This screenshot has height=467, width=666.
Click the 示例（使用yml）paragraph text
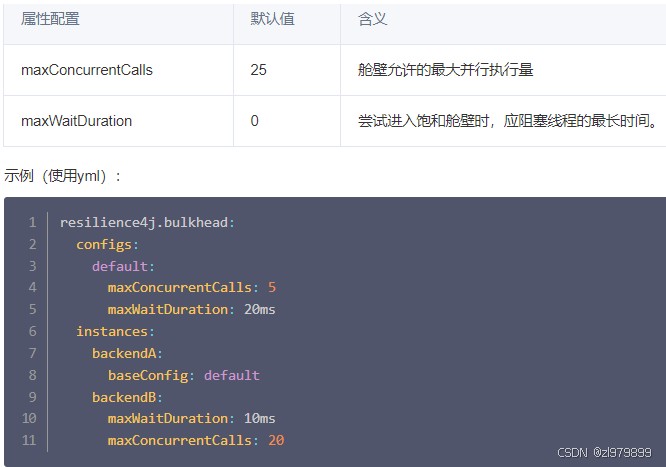tap(63, 175)
